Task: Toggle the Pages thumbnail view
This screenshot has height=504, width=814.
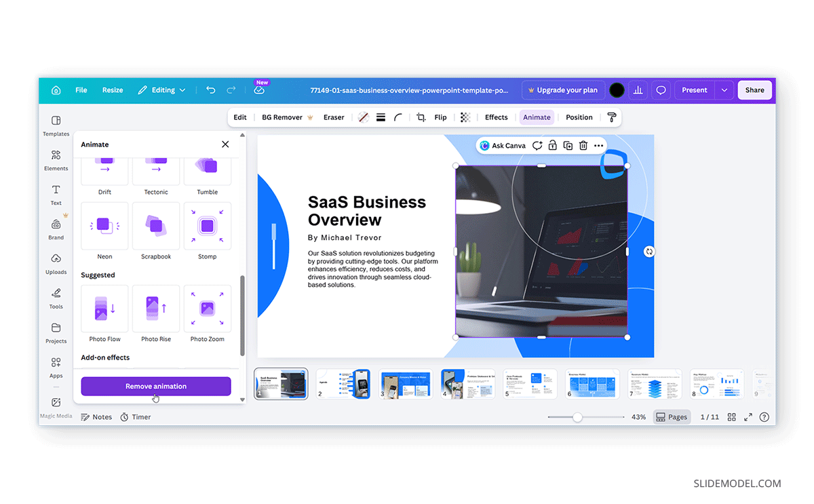Action: point(672,417)
